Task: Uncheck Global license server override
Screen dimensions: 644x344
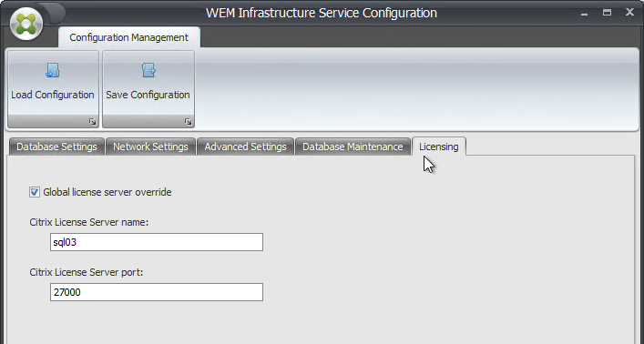Action: tap(35, 192)
